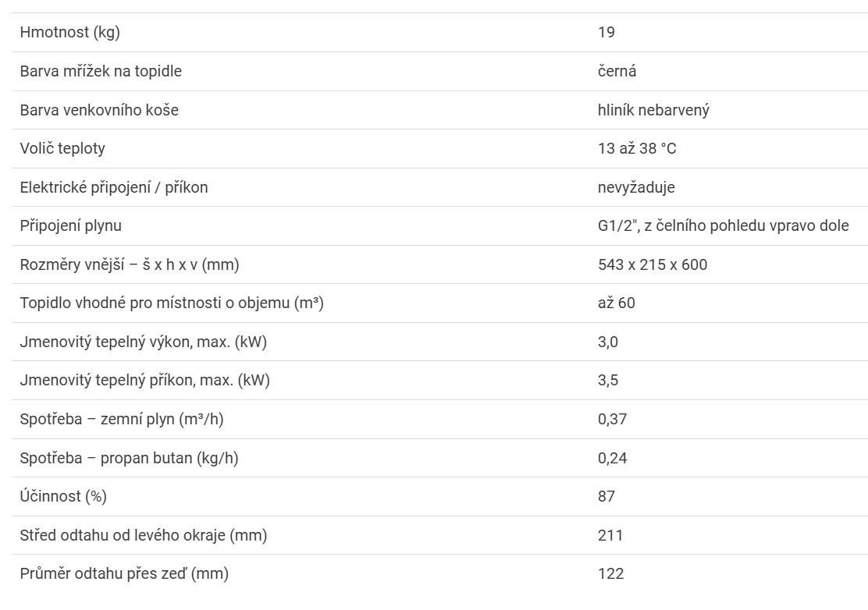Click the 'Rozměry vnější' row label

click(130, 264)
